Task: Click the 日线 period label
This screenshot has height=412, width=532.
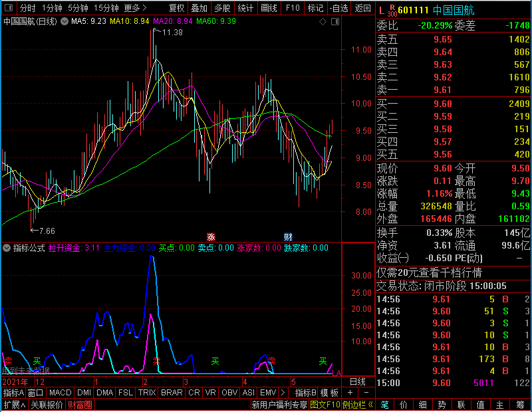Action: pos(357,382)
